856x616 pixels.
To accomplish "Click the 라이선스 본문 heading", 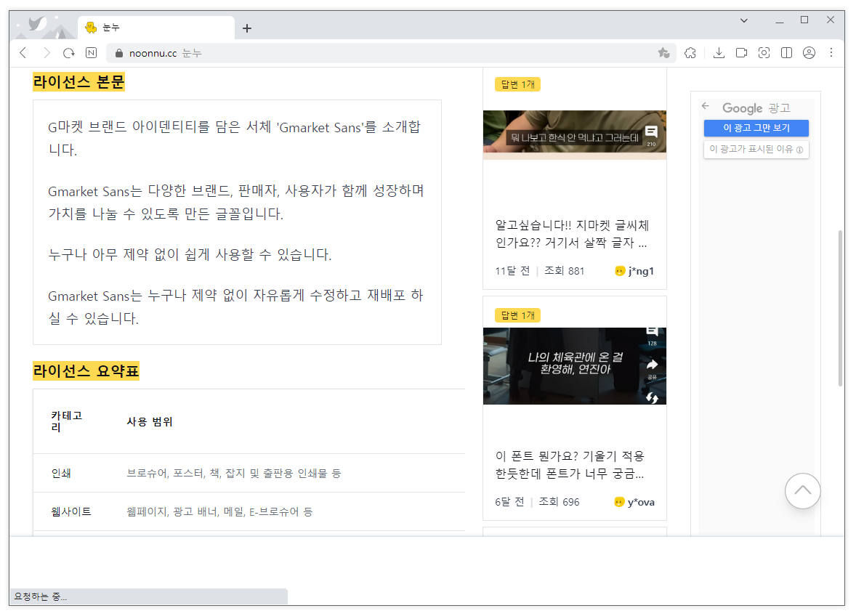I will pos(78,82).
